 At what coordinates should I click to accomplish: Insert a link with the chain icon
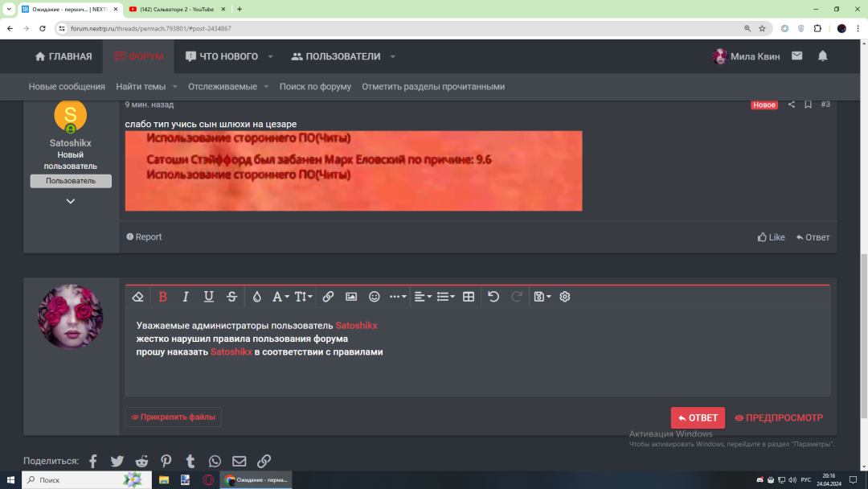(x=328, y=297)
